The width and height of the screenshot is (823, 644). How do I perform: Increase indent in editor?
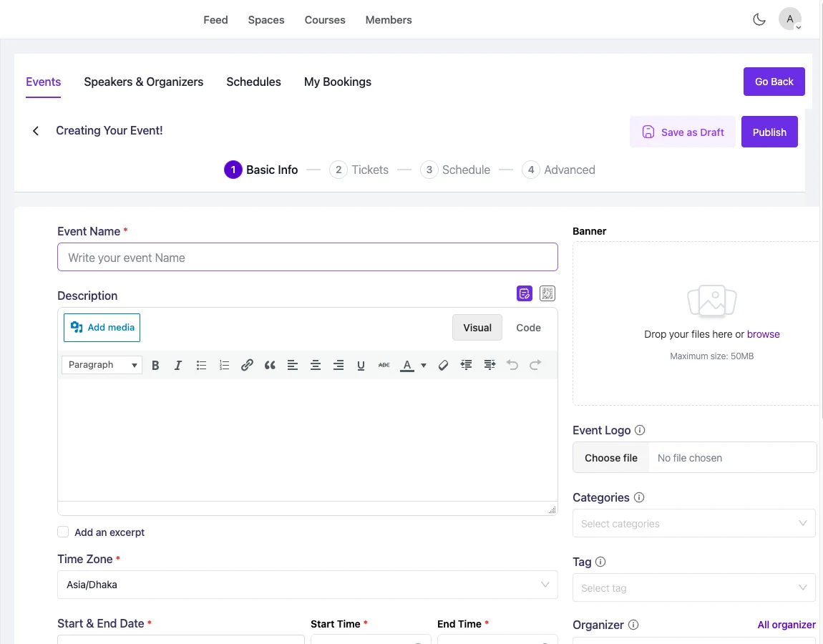click(x=490, y=366)
